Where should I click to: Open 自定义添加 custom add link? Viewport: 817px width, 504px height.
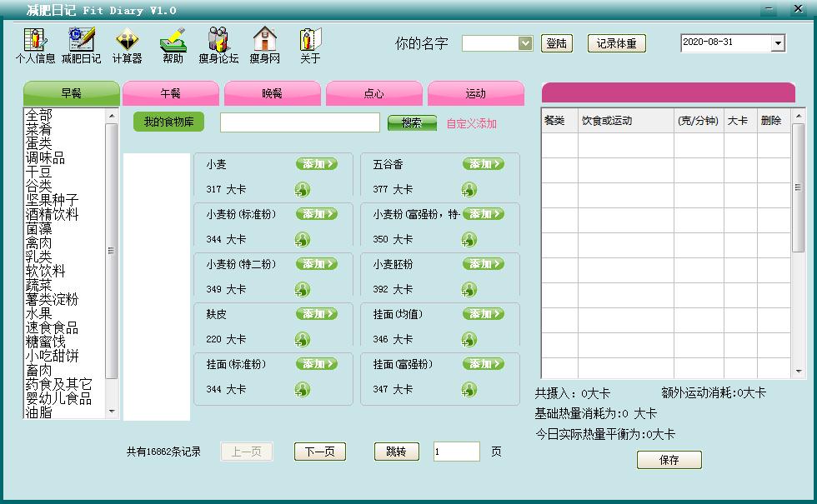click(473, 122)
